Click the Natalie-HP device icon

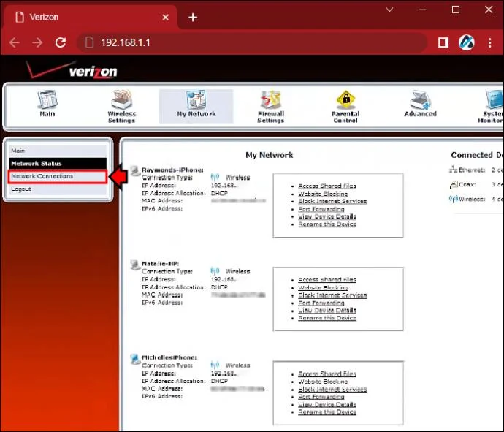(x=135, y=265)
